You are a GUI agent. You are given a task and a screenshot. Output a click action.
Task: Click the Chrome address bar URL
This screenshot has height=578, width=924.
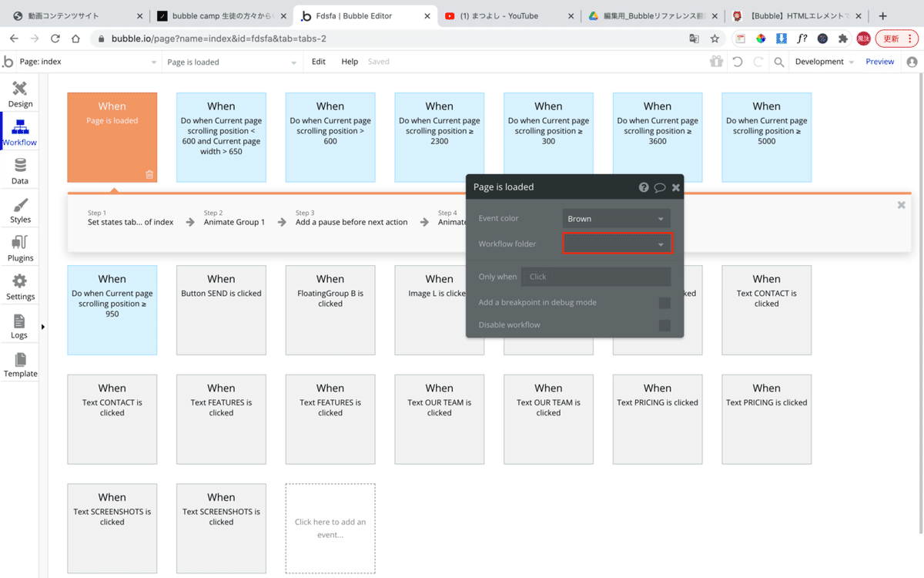(x=219, y=39)
